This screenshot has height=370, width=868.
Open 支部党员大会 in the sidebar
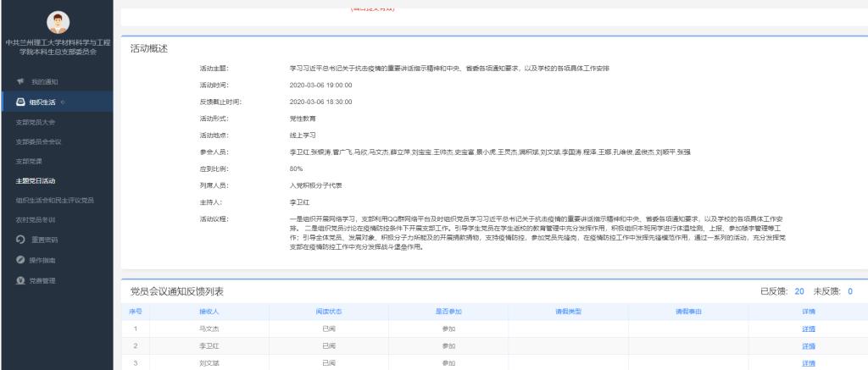36,122
